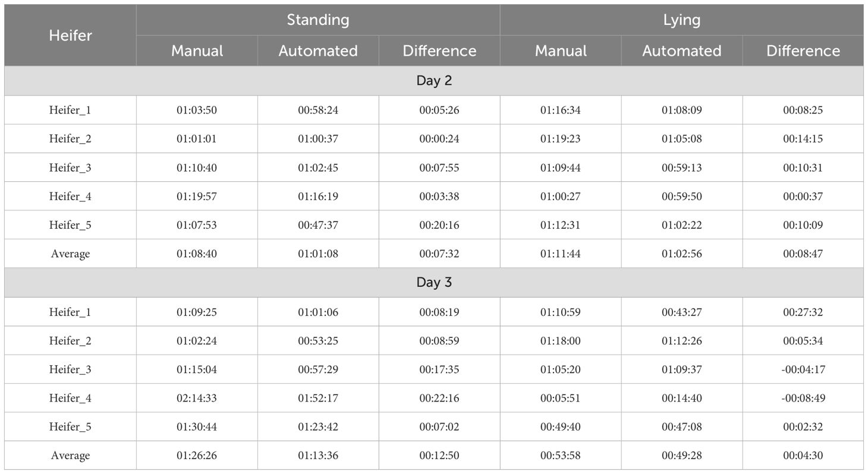Viewport: 868px width, 474px height.
Task: Click negative difference -00:04:17
Action: 803,369
